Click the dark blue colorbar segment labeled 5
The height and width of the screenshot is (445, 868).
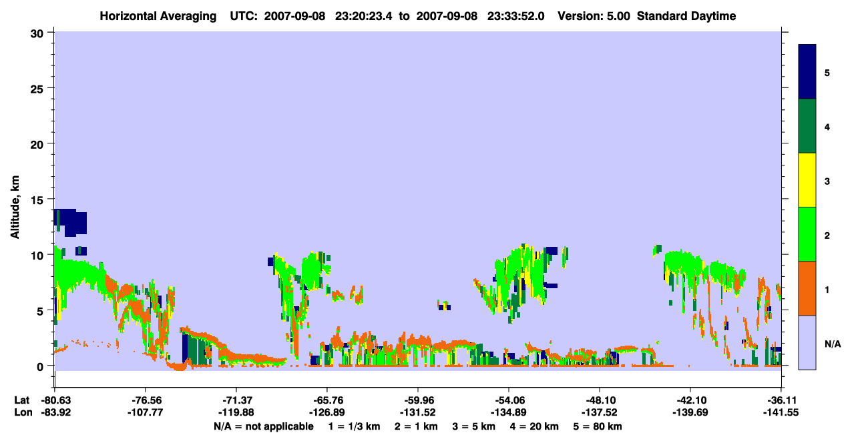point(807,71)
